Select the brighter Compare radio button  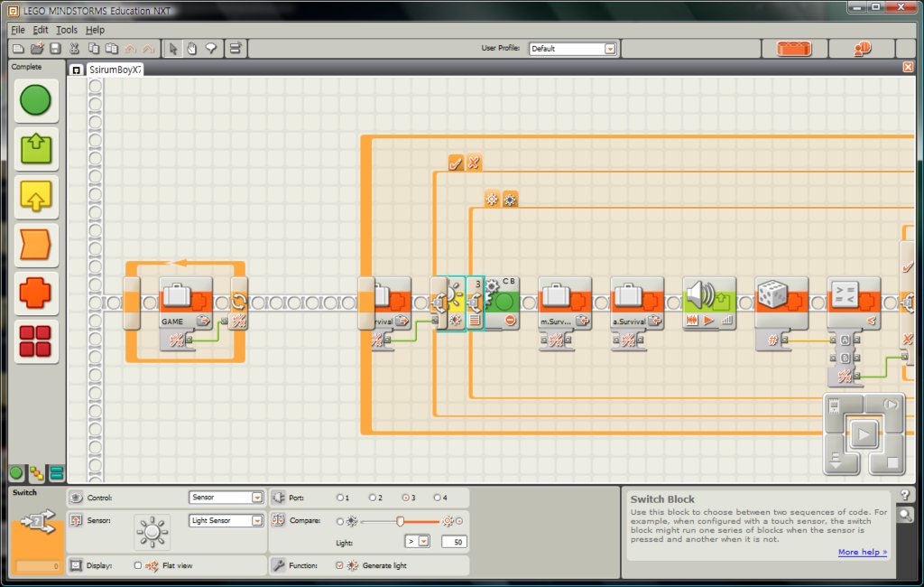pos(459,521)
